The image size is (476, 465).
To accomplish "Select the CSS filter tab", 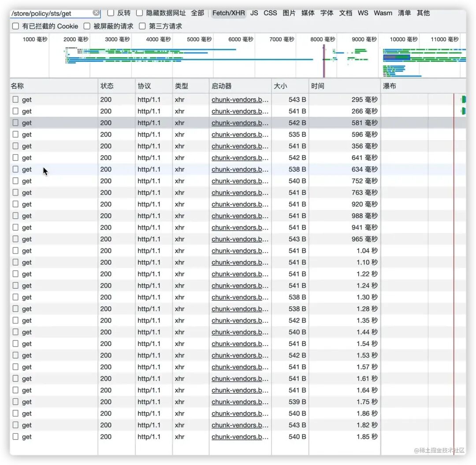I will coord(270,13).
